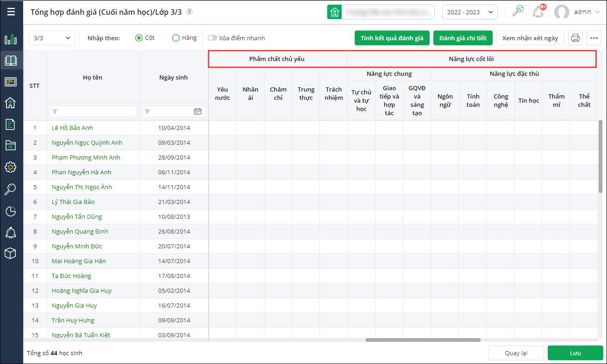
Task: Toggle the Xóa điểm nhanh switch
Action: point(212,38)
